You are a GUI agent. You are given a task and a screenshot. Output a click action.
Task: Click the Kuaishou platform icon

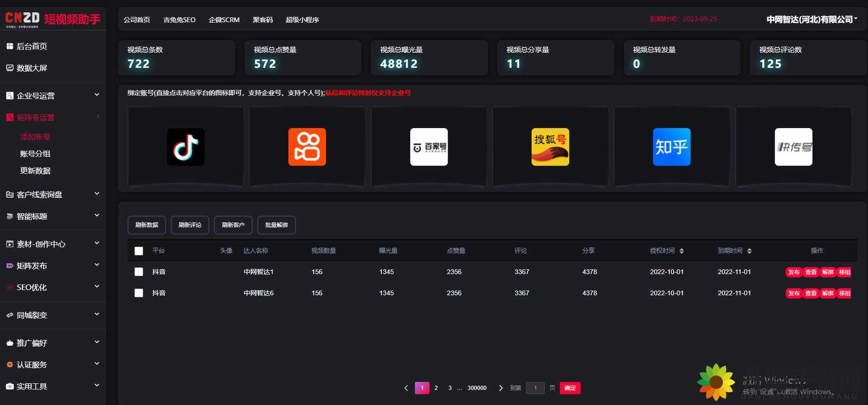click(x=307, y=147)
